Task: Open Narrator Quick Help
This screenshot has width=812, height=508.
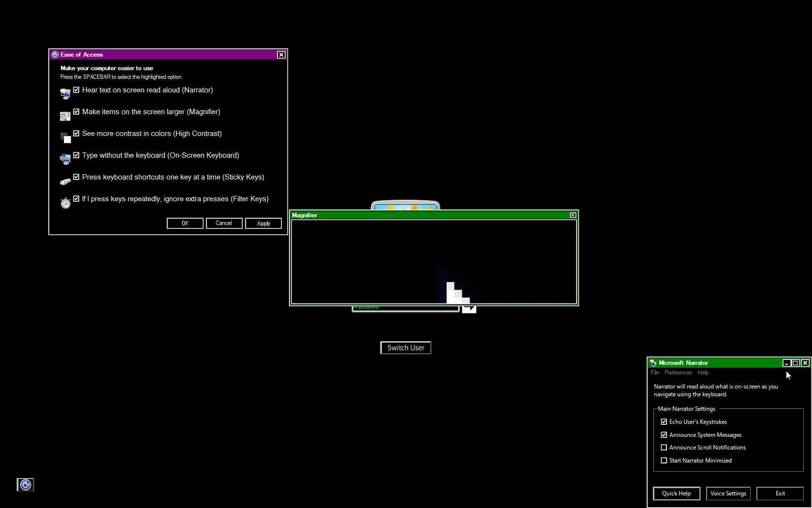Action: click(x=676, y=493)
